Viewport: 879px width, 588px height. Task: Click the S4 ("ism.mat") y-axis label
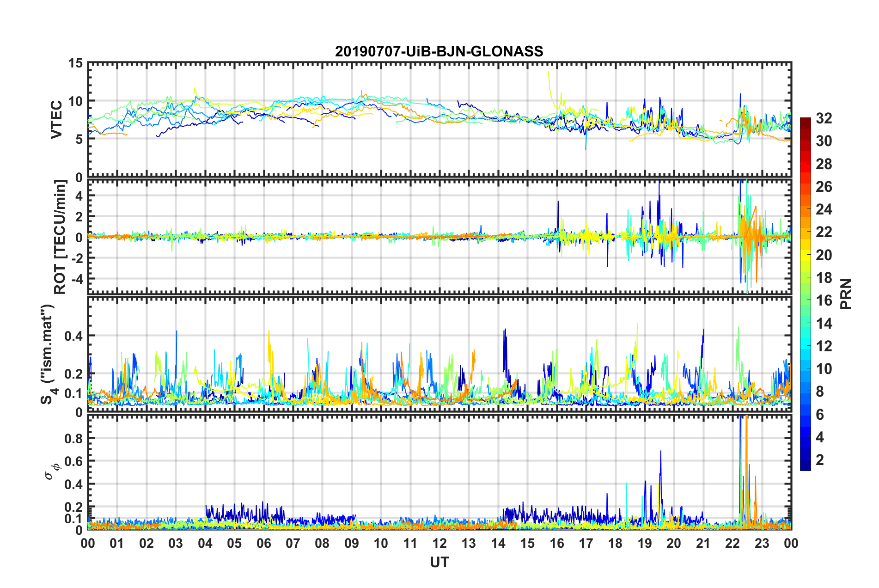pos(48,354)
